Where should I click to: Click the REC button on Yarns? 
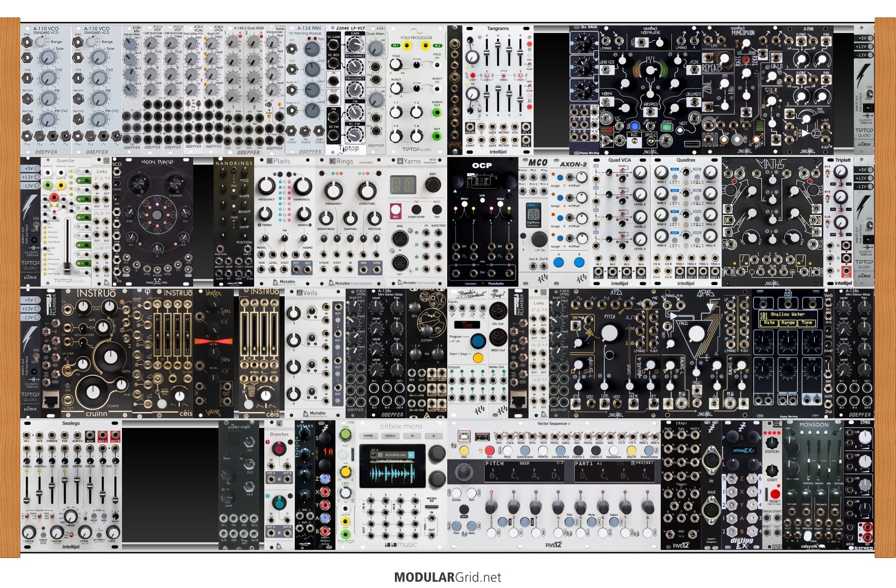pos(396,210)
